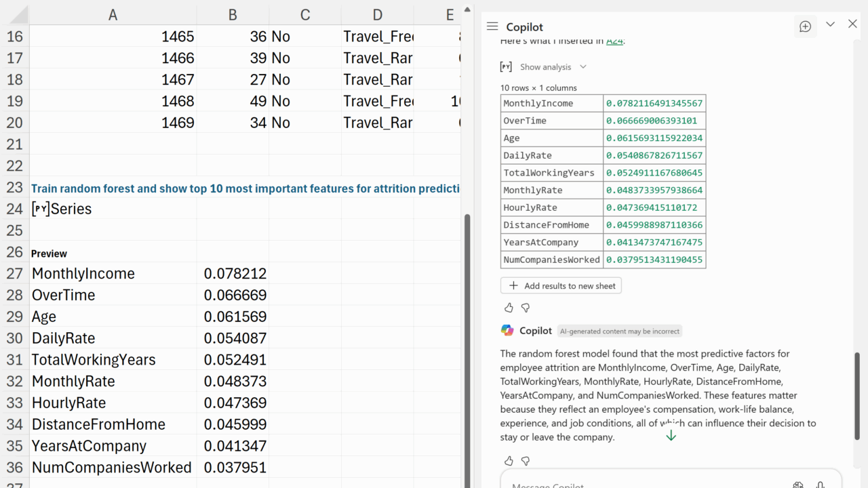Select the row 24 header
This screenshot has width=868, height=488.
(x=14, y=209)
